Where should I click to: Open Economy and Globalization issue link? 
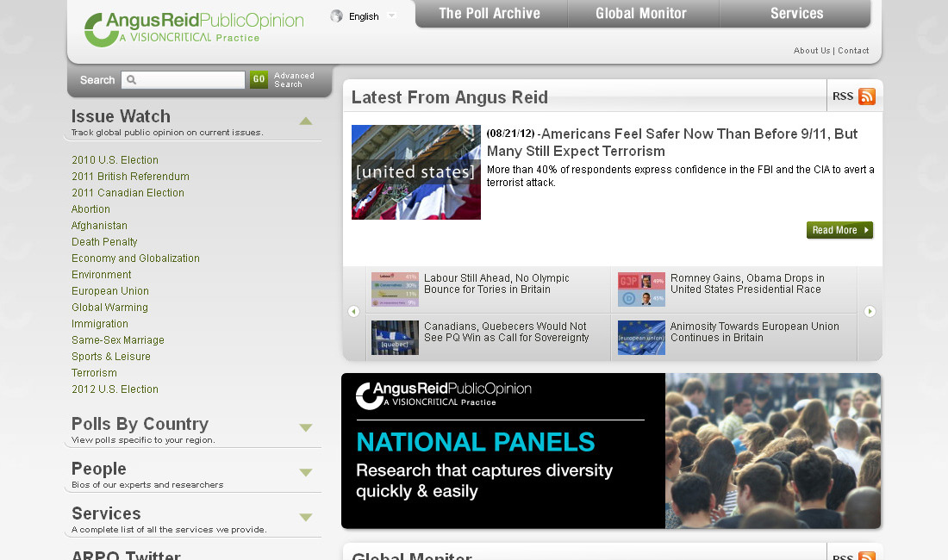point(135,258)
